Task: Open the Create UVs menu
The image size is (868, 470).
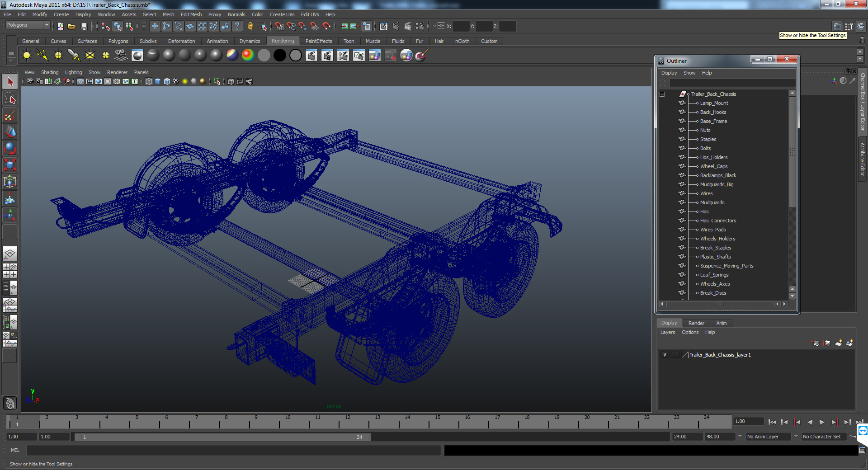Action: click(282, 14)
